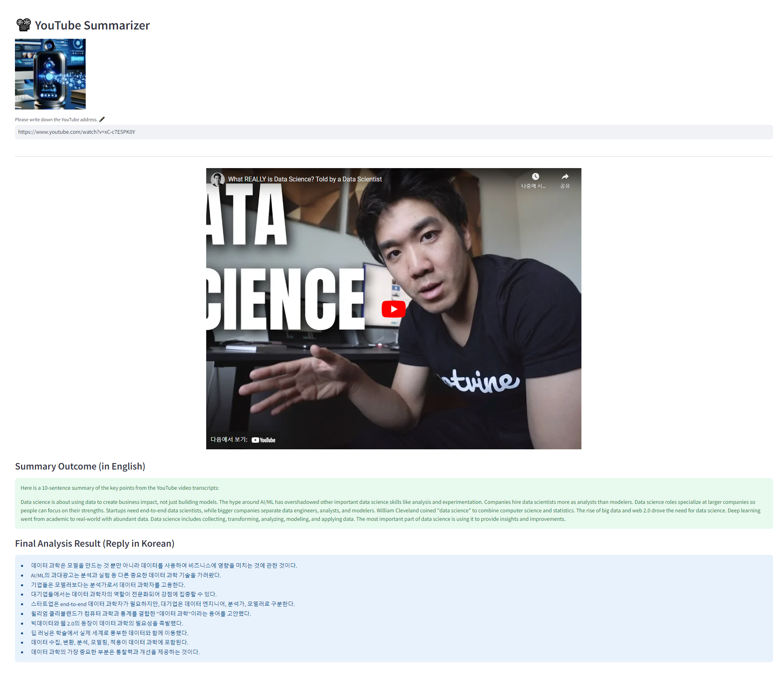This screenshot has width=784, height=676.
Task: Open the video title link 'What REALLY is Data Science?'
Action: click(x=304, y=179)
